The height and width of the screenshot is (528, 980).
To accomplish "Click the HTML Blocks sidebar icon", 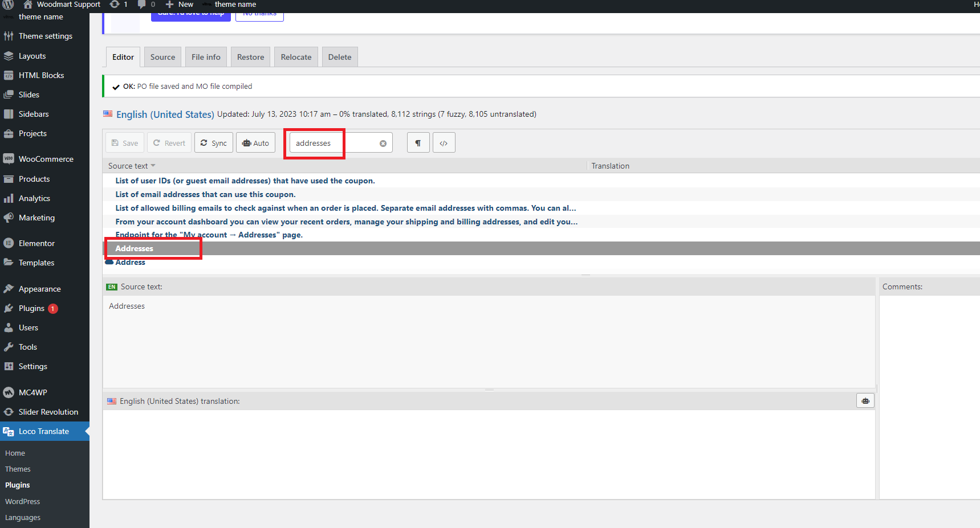I will 9,75.
